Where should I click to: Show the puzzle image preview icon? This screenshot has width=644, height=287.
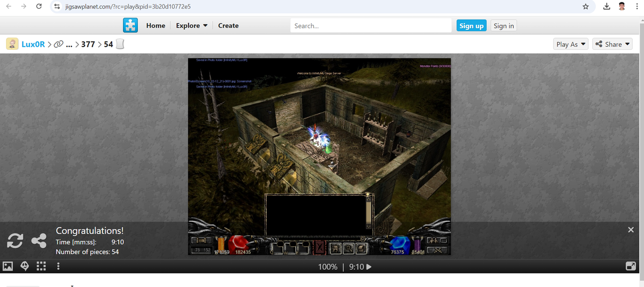point(8,266)
